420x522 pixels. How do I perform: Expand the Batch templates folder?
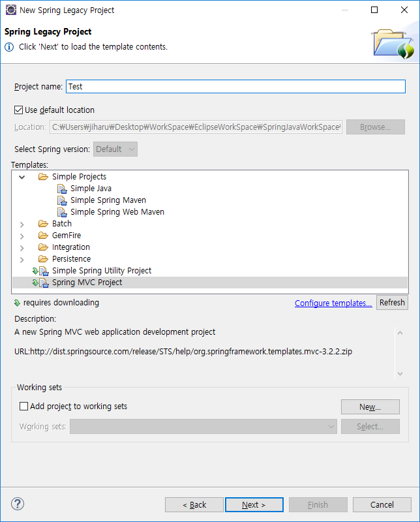coord(22,224)
